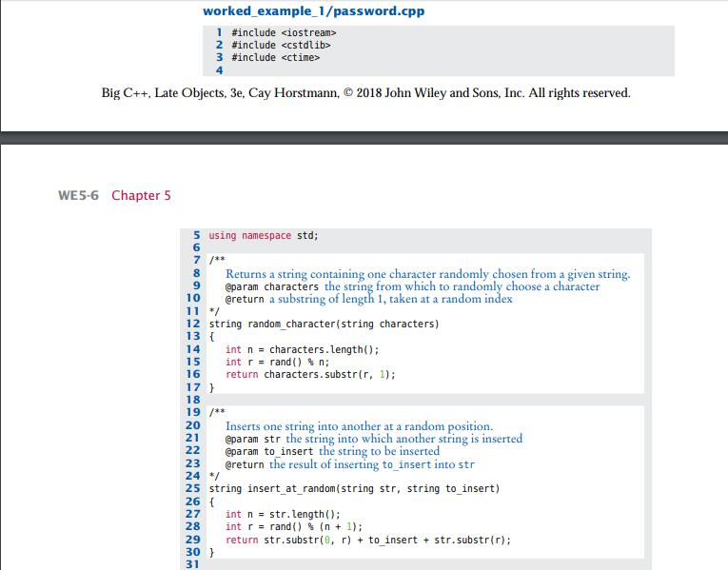Click '@return the result of inserting' line

(x=350, y=464)
